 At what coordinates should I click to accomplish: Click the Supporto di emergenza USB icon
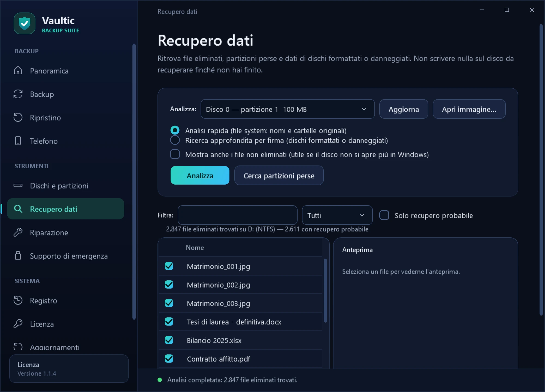point(18,256)
